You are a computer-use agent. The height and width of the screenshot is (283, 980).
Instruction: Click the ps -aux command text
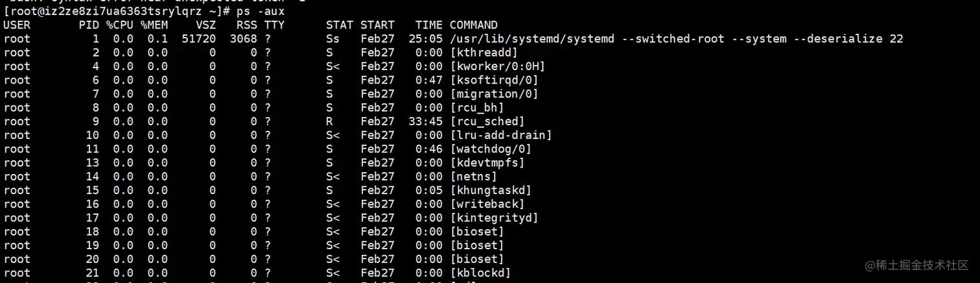coord(260,12)
